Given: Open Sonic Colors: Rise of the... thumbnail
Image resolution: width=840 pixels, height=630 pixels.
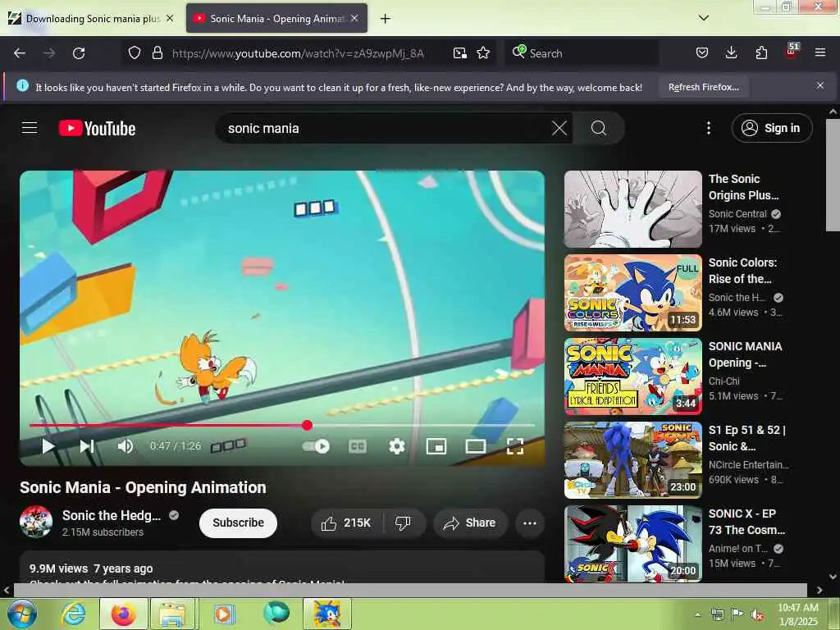Looking at the screenshot, I should [x=632, y=293].
